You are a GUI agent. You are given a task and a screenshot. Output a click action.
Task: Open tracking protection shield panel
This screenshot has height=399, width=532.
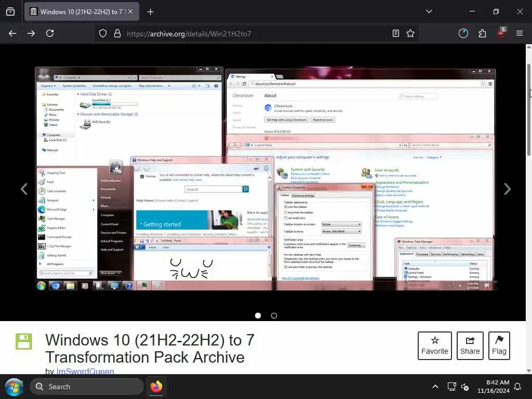[103, 33]
